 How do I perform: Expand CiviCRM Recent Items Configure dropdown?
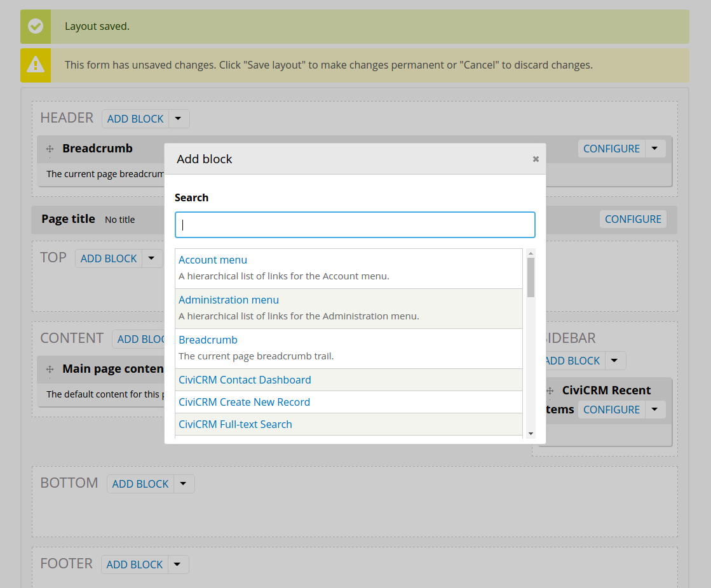click(x=655, y=410)
